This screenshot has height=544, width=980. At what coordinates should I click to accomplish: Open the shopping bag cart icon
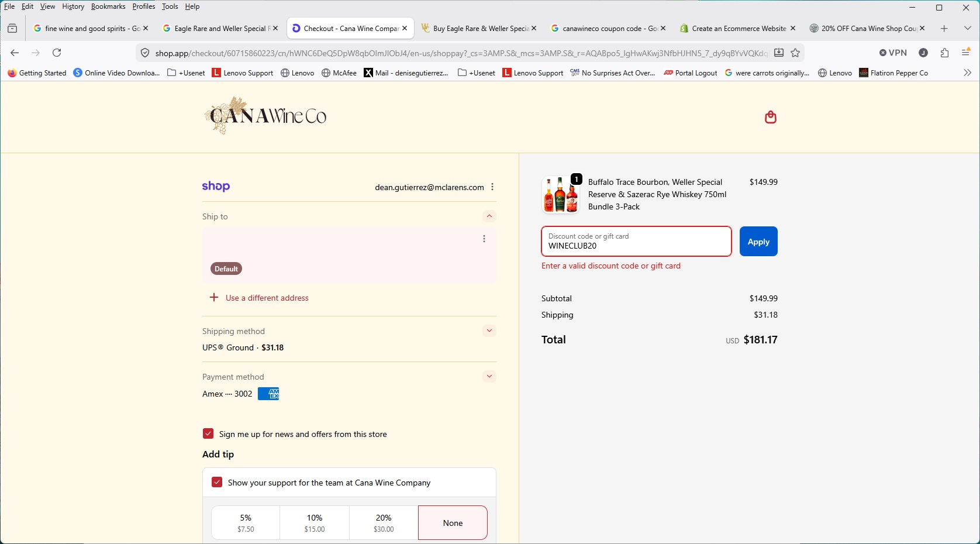771,118
